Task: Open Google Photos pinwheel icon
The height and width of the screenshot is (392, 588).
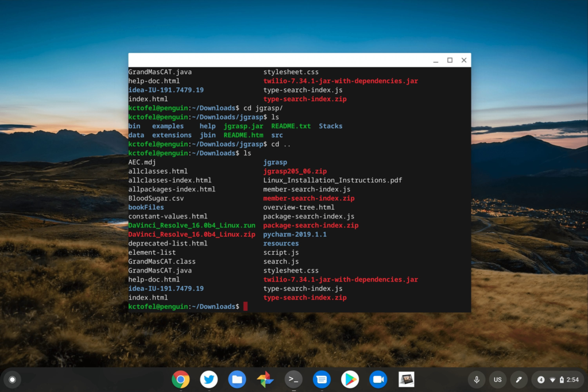Action: 265,379
